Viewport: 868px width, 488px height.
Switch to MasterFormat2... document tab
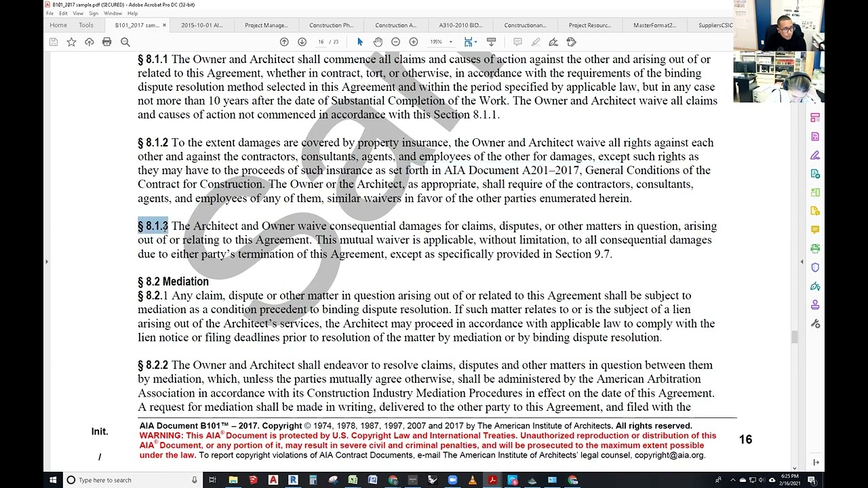coord(654,25)
